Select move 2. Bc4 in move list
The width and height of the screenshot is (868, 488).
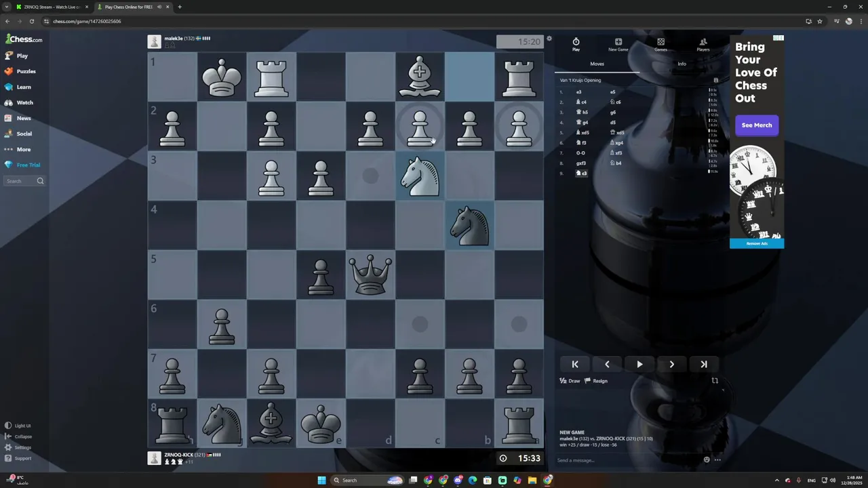582,102
